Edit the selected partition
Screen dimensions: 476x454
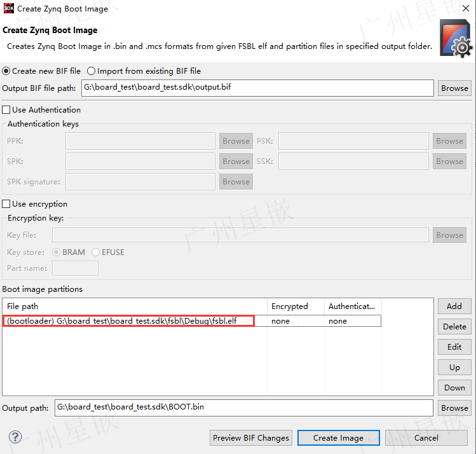454,347
